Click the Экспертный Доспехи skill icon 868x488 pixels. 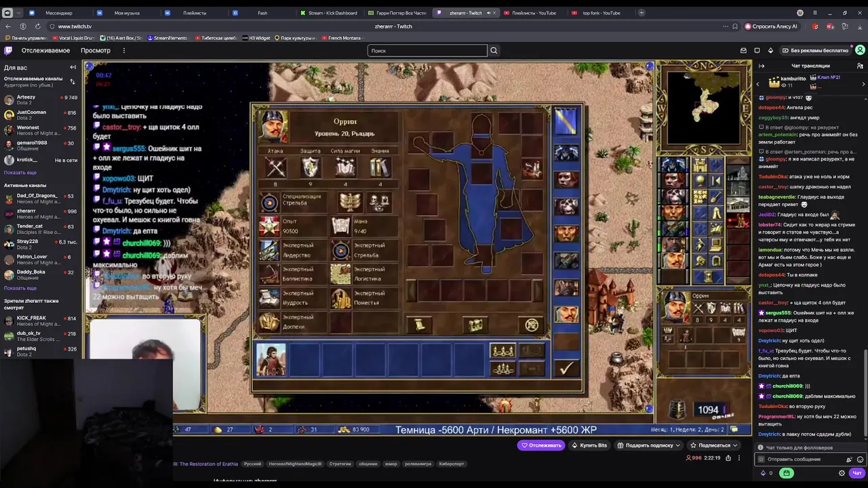coord(269,322)
